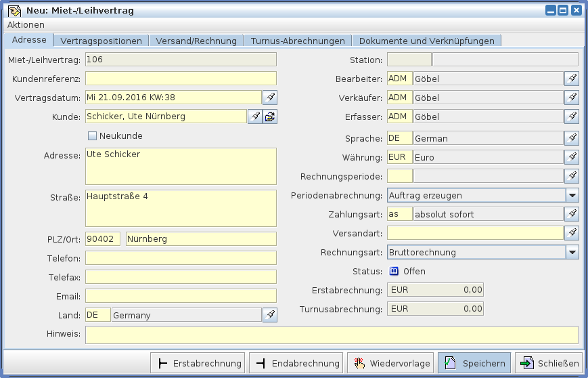
Task: Switch to the Turnus-Abrechnungen tab
Action: tap(298, 41)
